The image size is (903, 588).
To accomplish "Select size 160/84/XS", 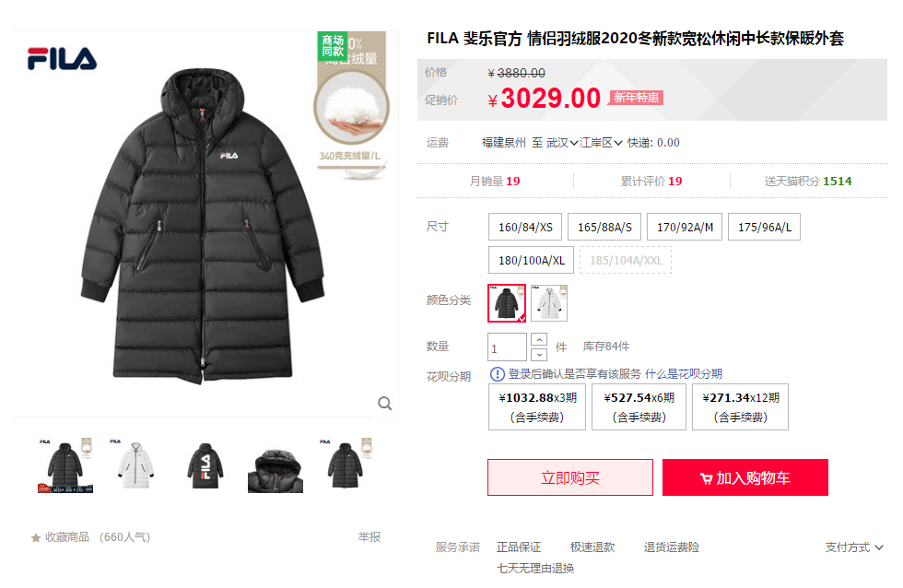I will [x=525, y=227].
